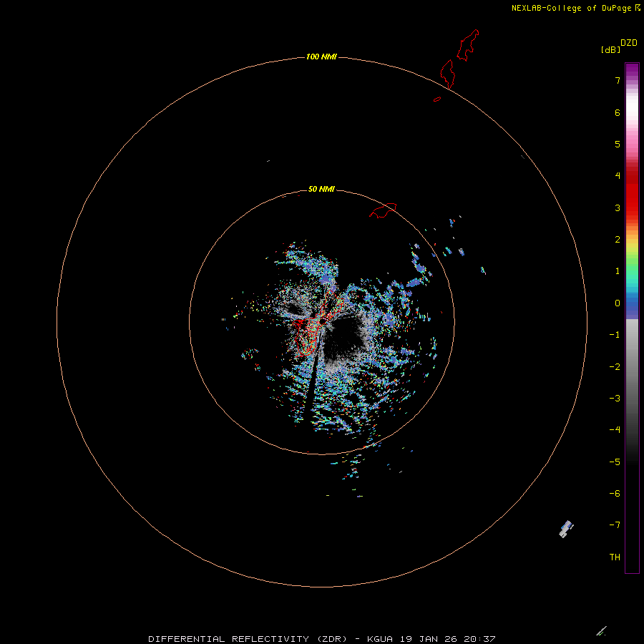Click the 6 tick label on the scale
This screenshot has width=644, height=644.
click(618, 112)
